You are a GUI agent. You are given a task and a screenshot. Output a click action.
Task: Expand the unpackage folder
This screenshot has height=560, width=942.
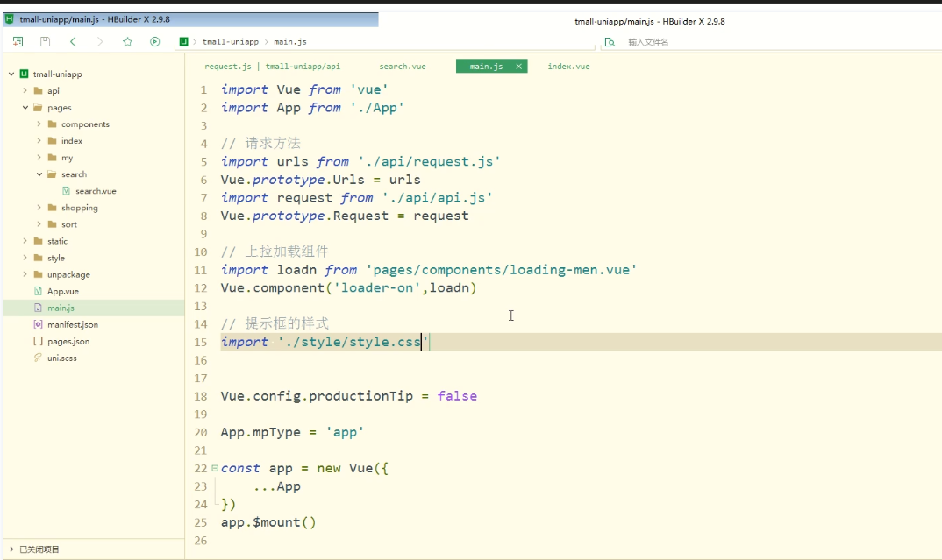pyautogui.click(x=25, y=274)
